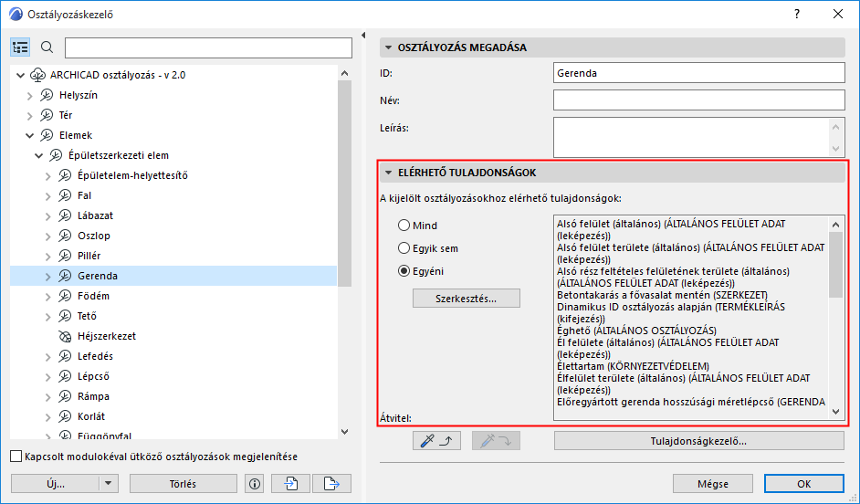Click the ARCHICAD osztályozás tree root icon
Image resolution: width=860 pixels, height=504 pixels.
click(x=37, y=75)
